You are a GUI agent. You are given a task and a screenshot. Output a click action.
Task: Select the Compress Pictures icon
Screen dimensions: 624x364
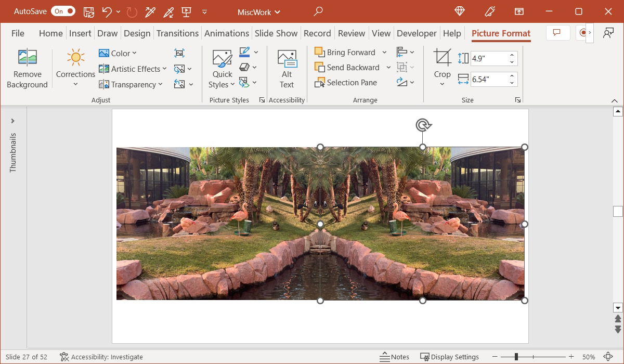pyautogui.click(x=179, y=53)
